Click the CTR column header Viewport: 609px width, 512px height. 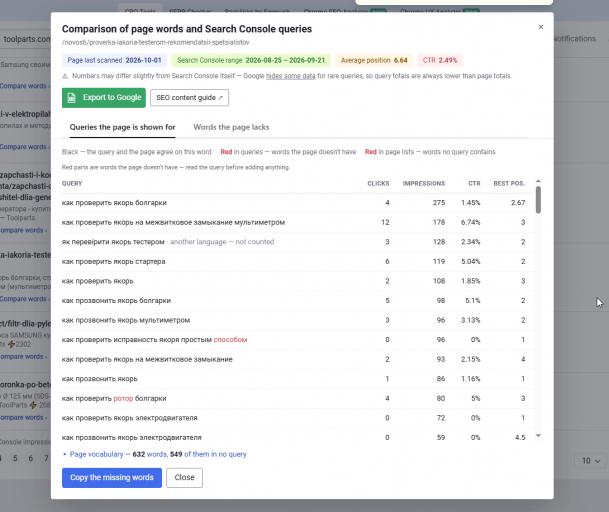(474, 183)
